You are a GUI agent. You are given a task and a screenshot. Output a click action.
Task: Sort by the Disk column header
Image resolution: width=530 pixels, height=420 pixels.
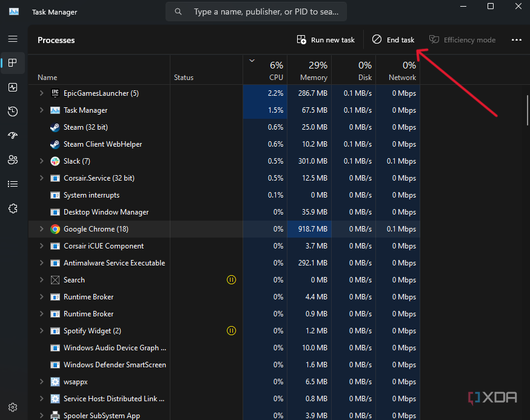354,70
